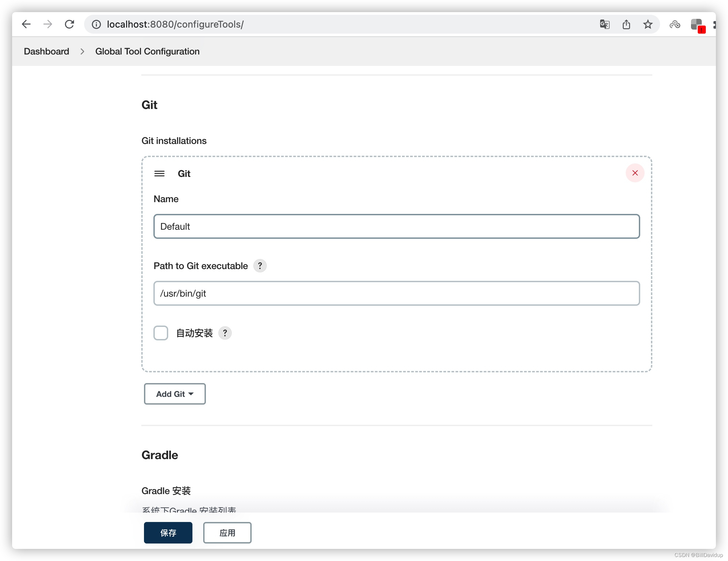View site information icon
Viewport: 728px width, 561px height.
pyautogui.click(x=96, y=24)
